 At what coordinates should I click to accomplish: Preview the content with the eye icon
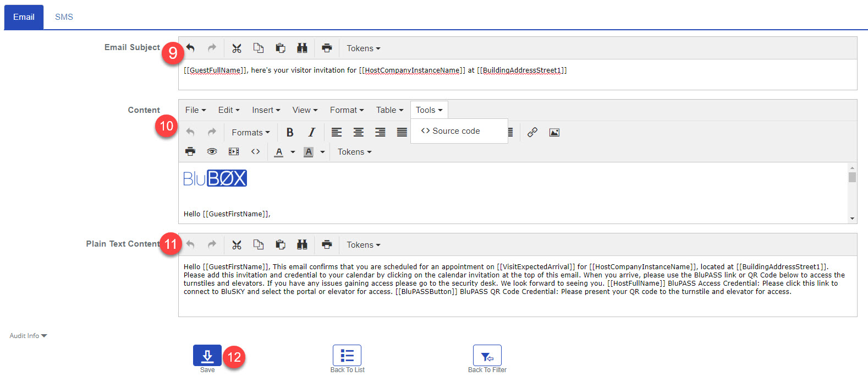[212, 151]
